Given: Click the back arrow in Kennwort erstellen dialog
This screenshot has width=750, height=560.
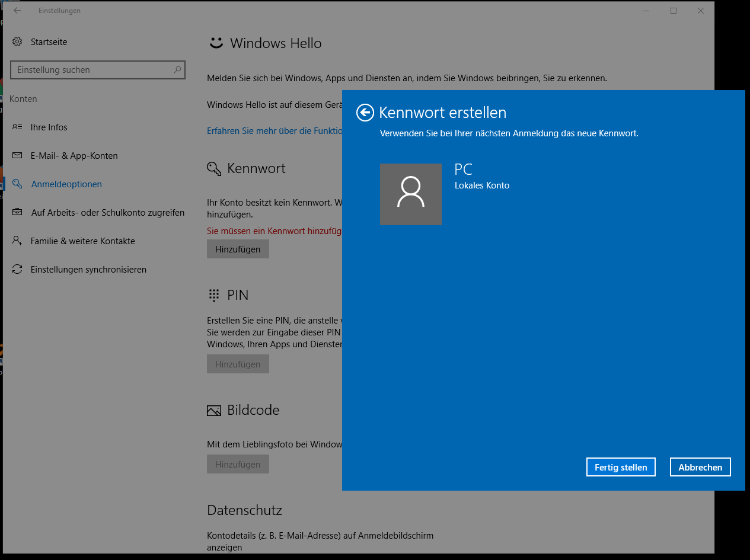Looking at the screenshot, I should point(365,113).
